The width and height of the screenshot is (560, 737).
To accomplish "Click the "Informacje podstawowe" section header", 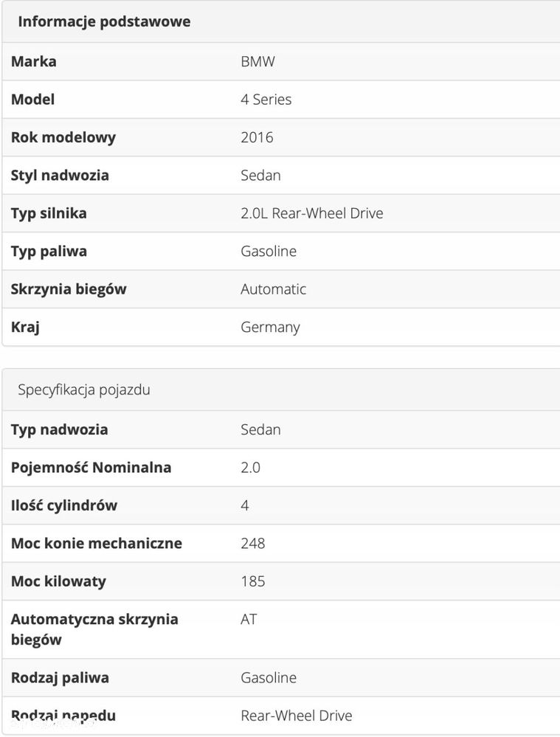I will pos(104,21).
